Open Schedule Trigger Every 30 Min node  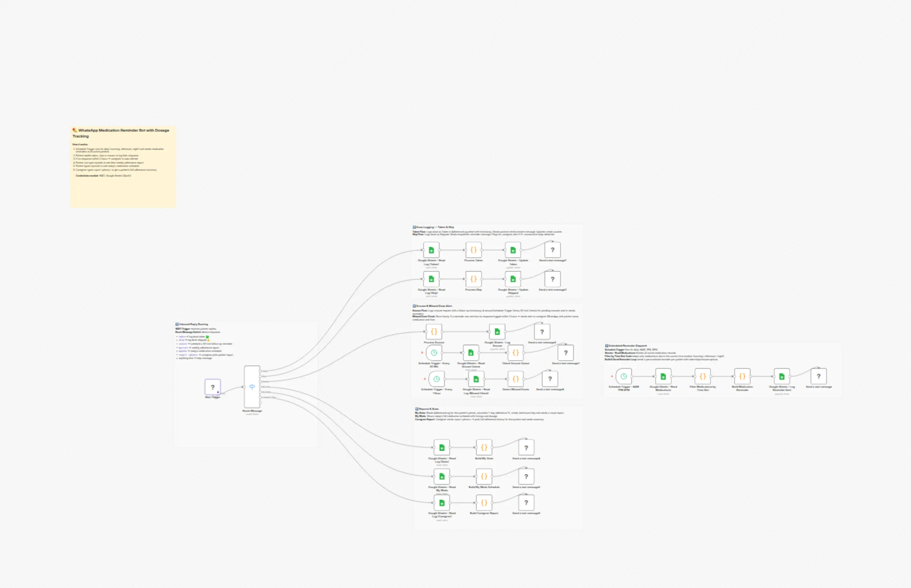(434, 353)
